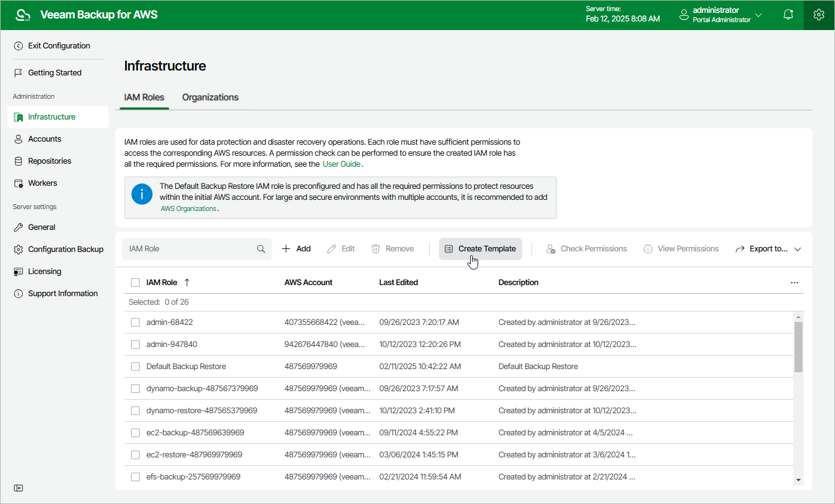Viewport: 835px width, 504px height.
Task: Click the View Permissions toolbar button
Action: (681, 249)
